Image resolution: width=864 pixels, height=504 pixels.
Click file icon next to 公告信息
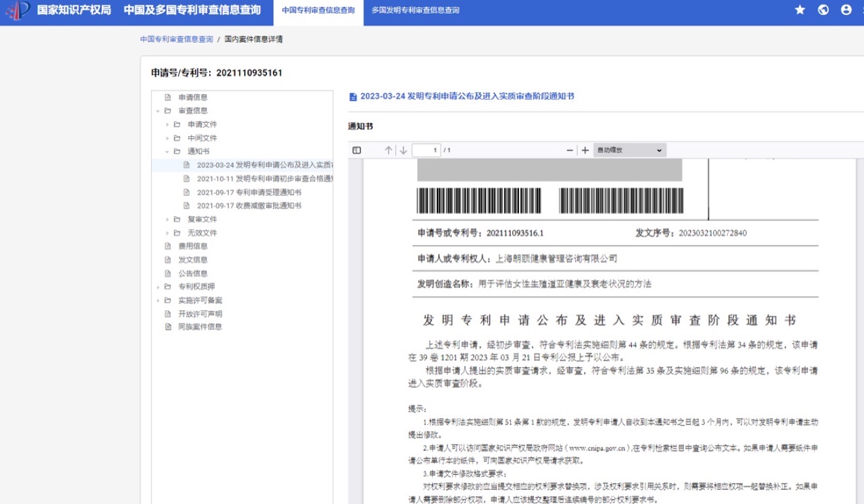click(168, 273)
